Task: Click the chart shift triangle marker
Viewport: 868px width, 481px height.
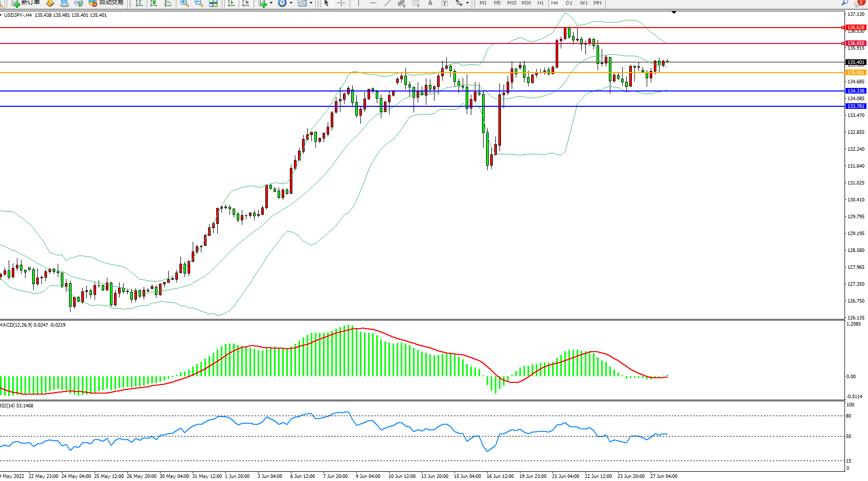Action: pos(674,12)
